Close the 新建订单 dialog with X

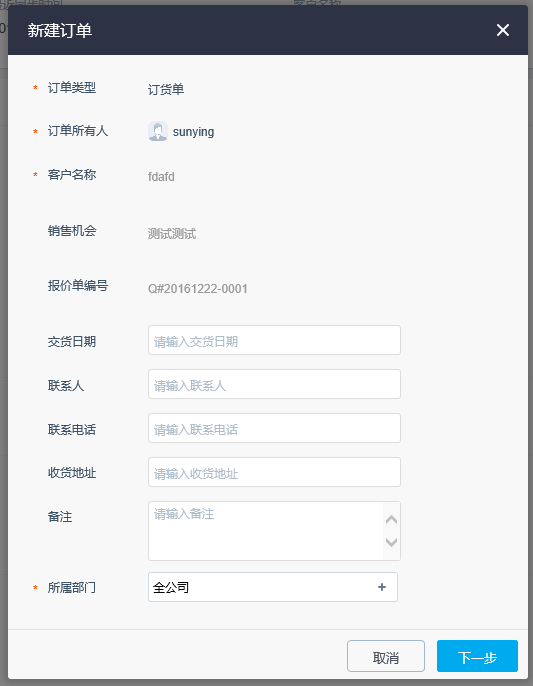click(x=503, y=30)
